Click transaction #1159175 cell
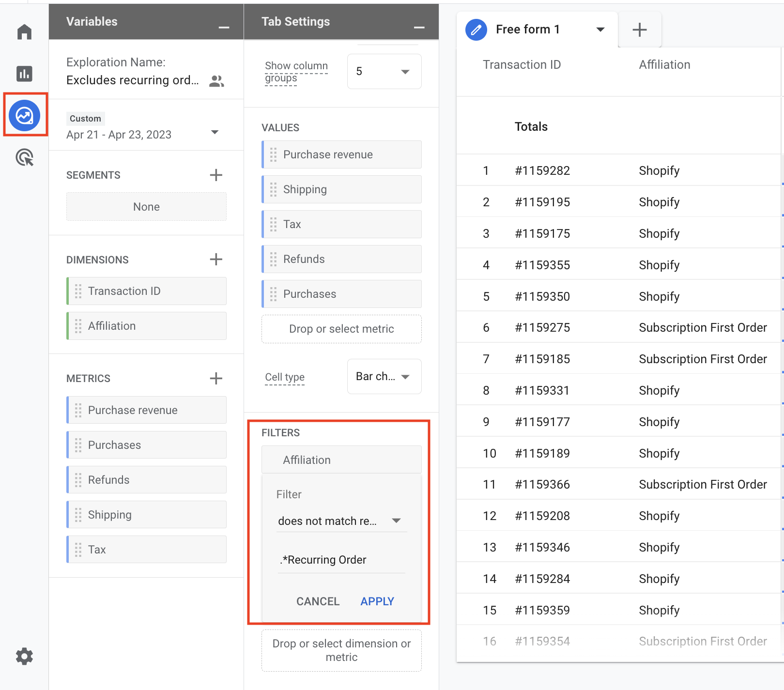784x690 pixels. point(542,233)
